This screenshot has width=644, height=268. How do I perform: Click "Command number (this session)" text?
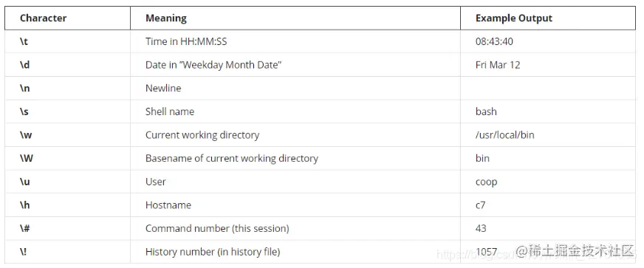pos(217,228)
